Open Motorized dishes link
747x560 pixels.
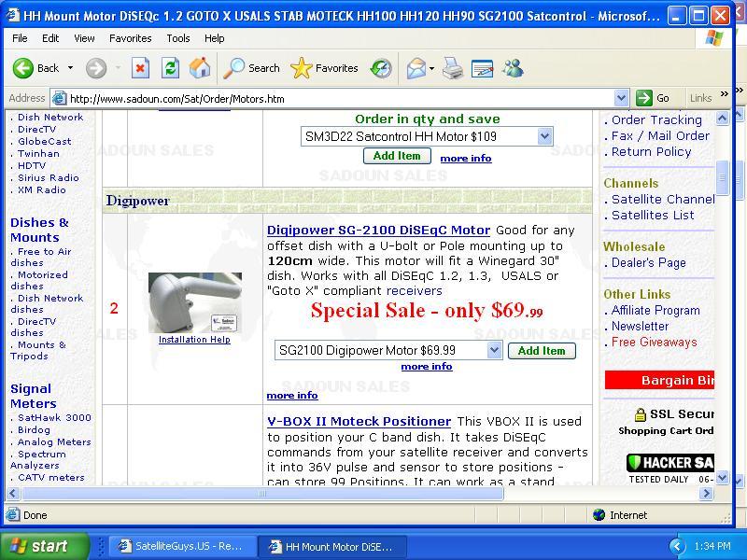39,281
